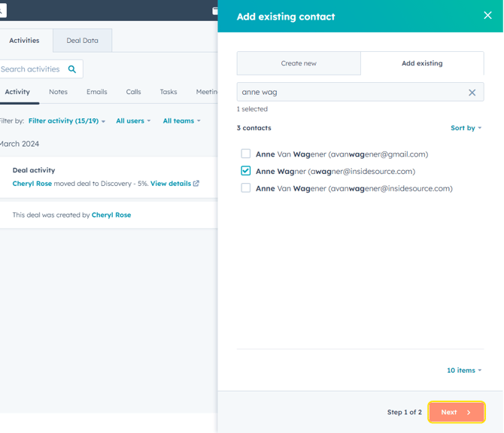Open the Sort by dropdown
Viewport: 504px width, 433px height.
[466, 128]
